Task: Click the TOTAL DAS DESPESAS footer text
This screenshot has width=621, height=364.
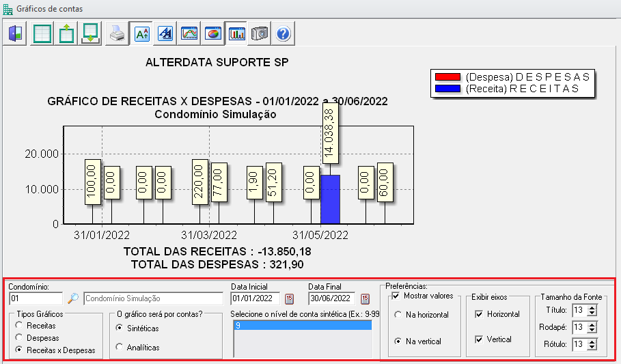Action: (217, 264)
